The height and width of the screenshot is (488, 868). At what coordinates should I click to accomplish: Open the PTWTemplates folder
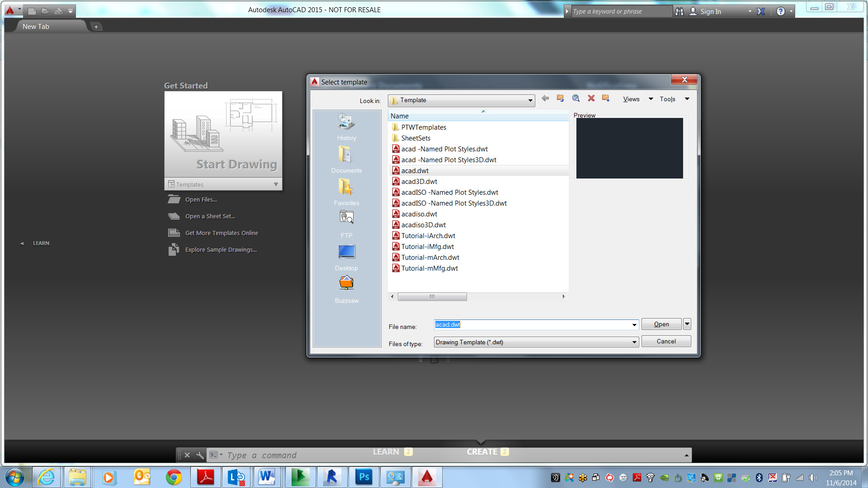(424, 127)
